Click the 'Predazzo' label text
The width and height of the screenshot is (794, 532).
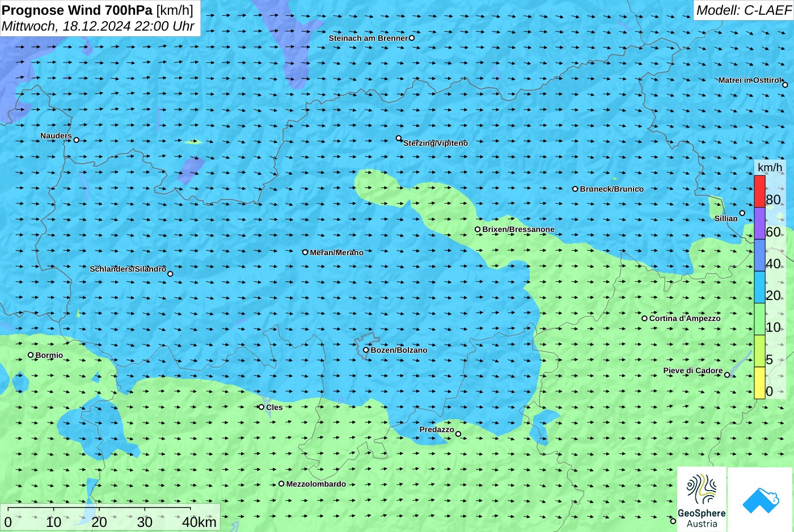(437, 429)
